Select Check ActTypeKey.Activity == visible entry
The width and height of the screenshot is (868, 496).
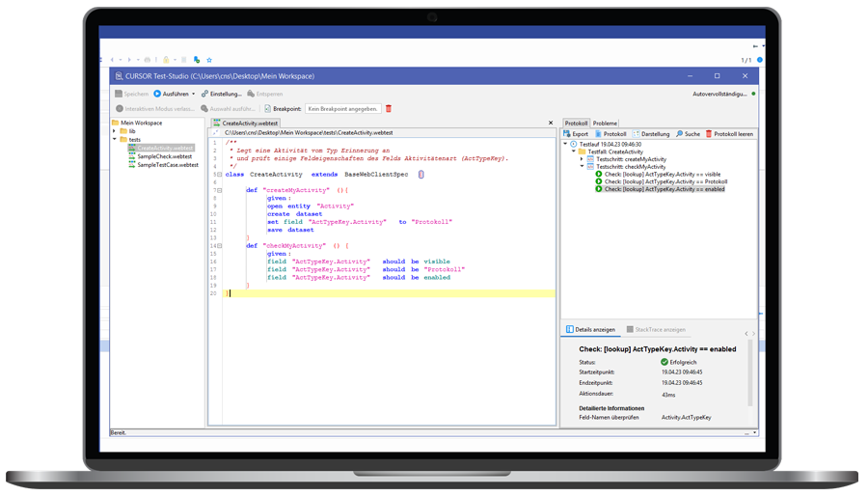point(662,175)
